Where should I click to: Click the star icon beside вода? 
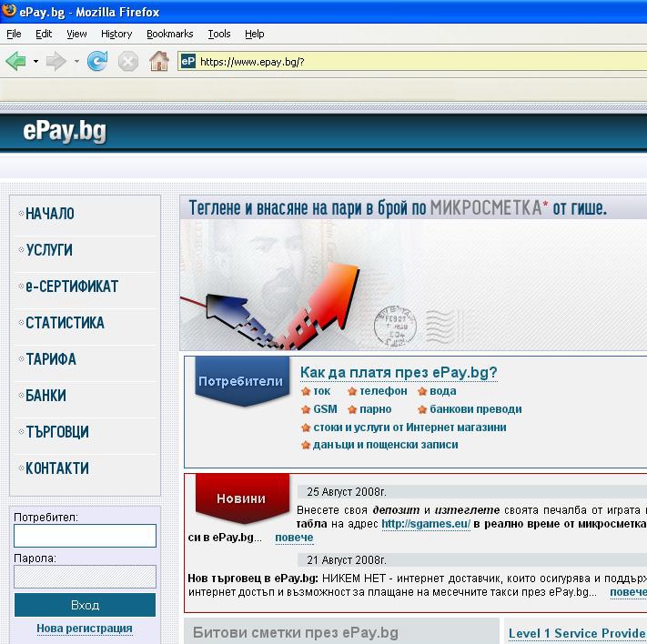422,391
